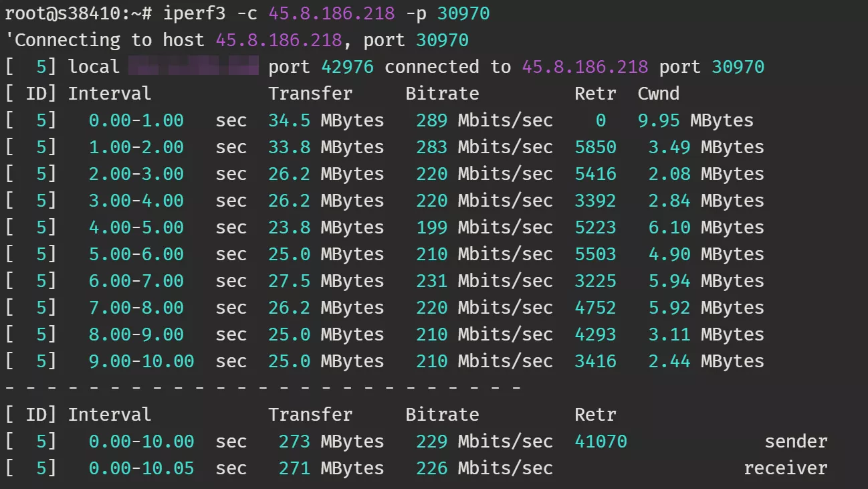Click the 9.95 MBytes Cwnd value
This screenshot has width=868, height=489.
701,120
